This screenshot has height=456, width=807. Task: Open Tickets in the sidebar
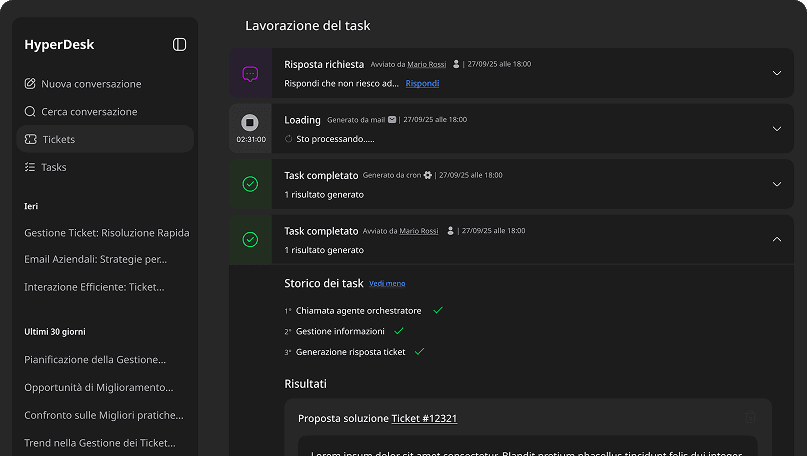tap(58, 139)
